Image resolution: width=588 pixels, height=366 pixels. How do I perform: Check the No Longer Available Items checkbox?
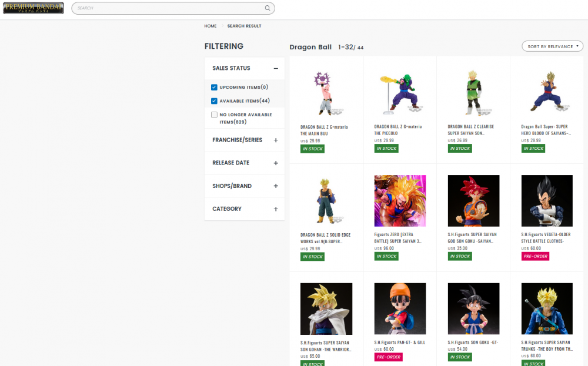[214, 115]
